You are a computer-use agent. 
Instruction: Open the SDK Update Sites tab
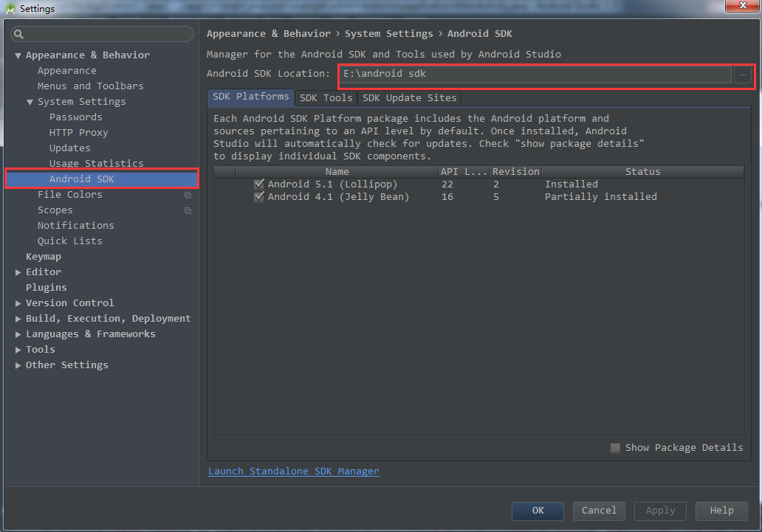point(410,98)
